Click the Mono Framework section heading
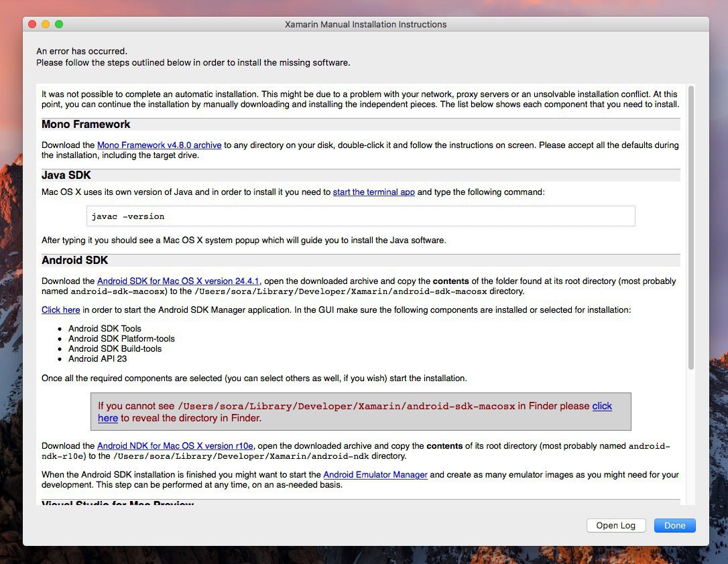728x564 pixels. (86, 125)
